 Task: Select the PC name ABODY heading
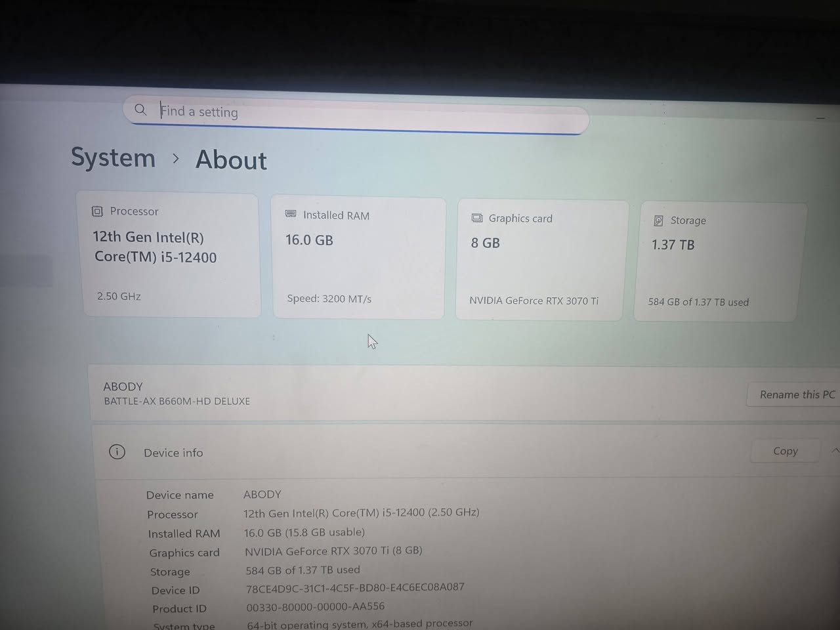123,387
